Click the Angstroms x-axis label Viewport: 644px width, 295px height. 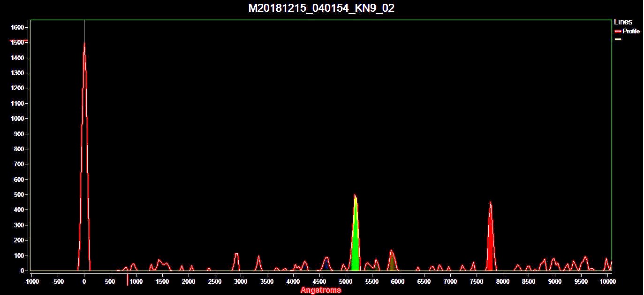321,290
